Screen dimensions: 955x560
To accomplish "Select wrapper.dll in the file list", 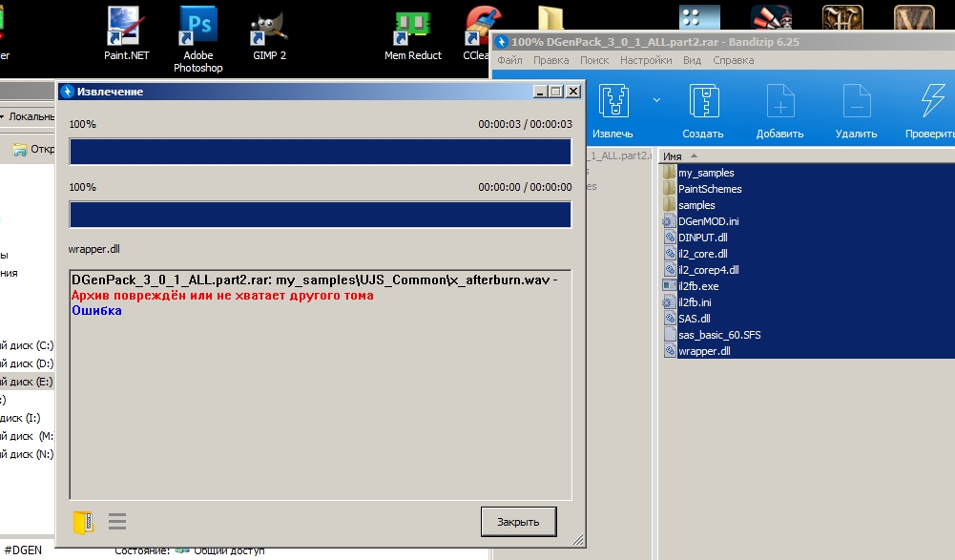I will point(704,351).
